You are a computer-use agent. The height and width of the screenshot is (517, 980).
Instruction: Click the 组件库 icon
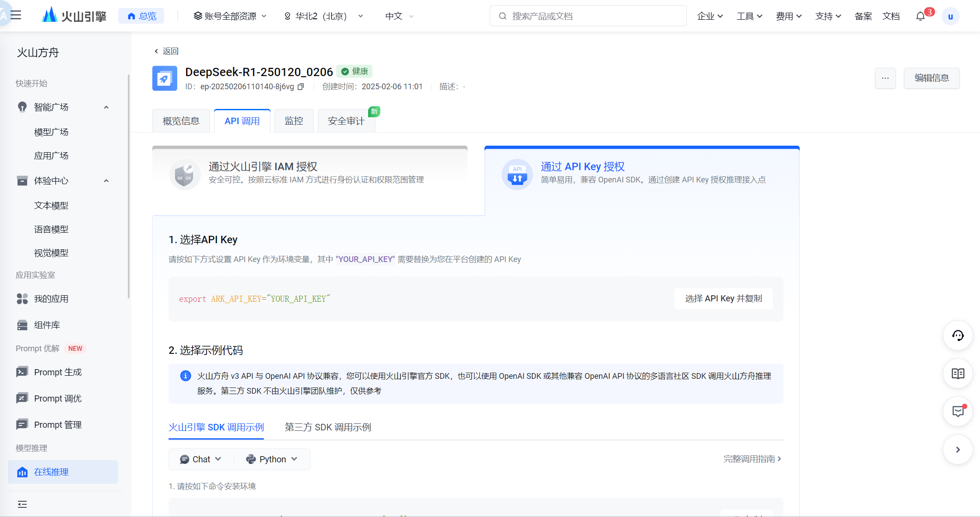coord(22,325)
